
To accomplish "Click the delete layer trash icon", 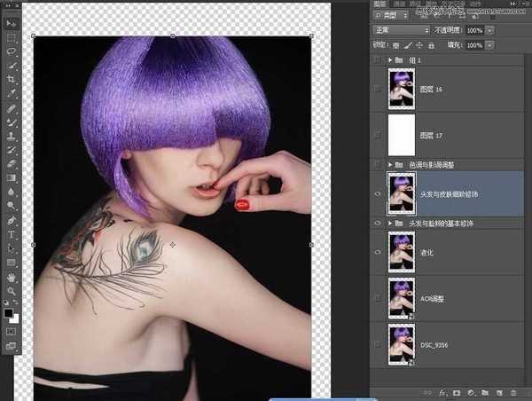I will [512, 391].
